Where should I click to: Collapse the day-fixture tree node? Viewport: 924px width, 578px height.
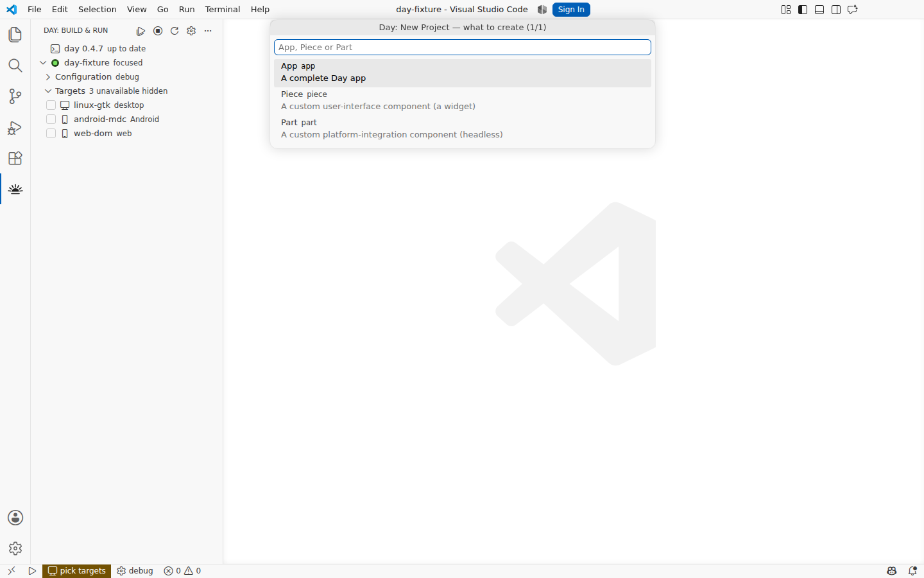point(43,63)
